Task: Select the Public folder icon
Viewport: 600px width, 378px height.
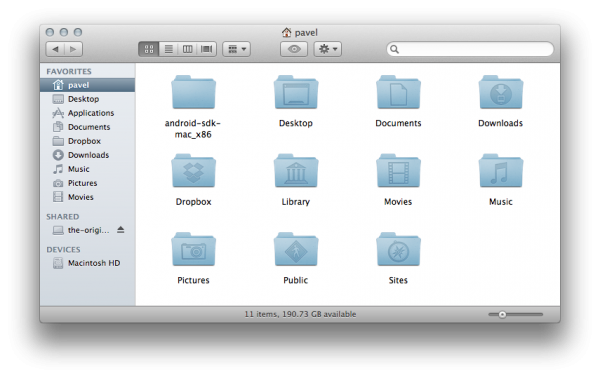Action: tap(296, 249)
